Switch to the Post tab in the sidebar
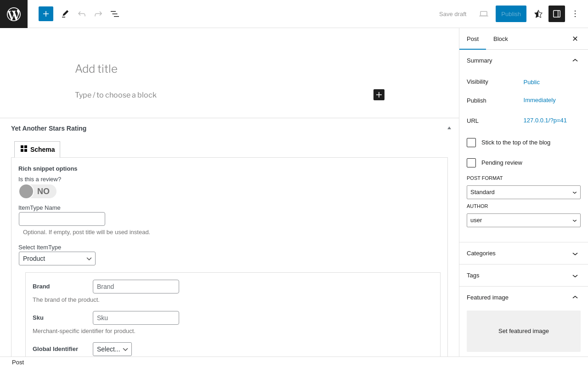 (x=473, y=39)
